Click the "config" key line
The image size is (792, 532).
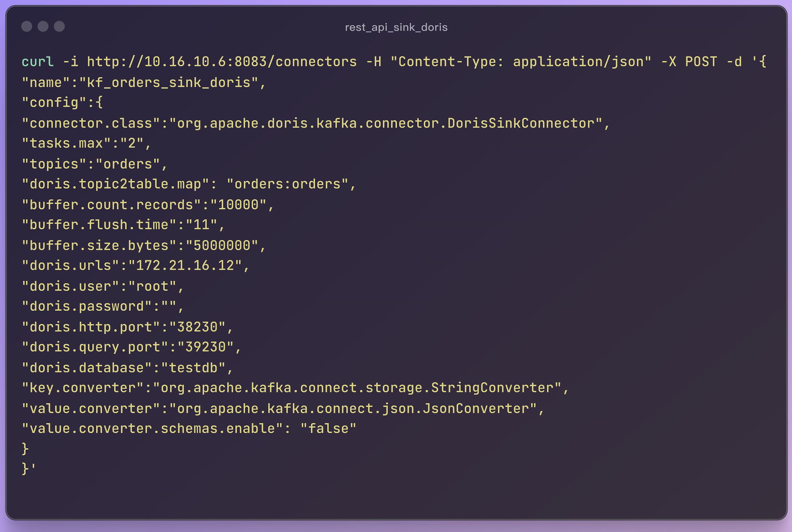(62, 102)
